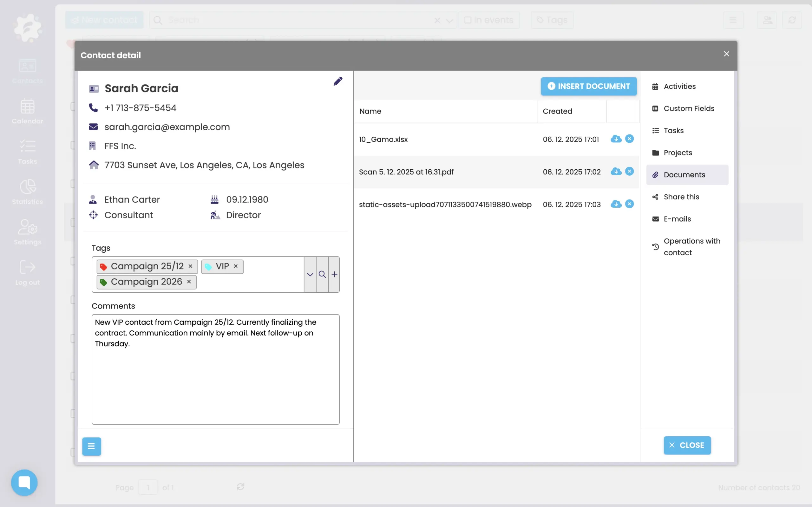Remove the VIP tag
The width and height of the screenshot is (812, 507).
click(236, 266)
